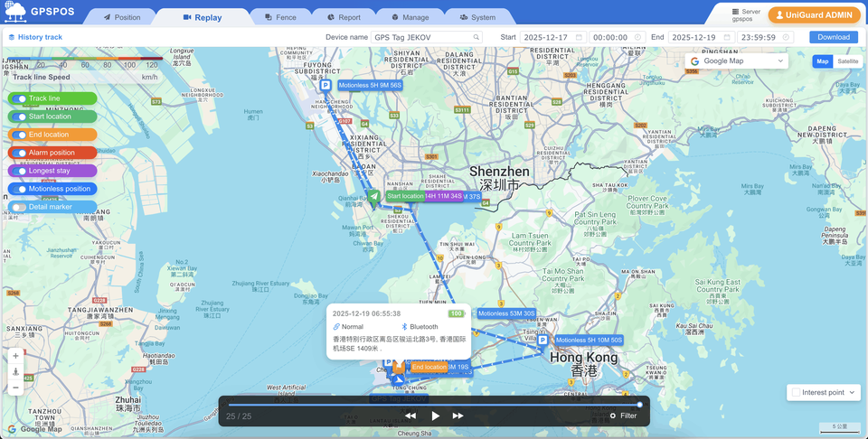Click search icon in Device name field
The width and height of the screenshot is (868, 439).
[476, 37]
